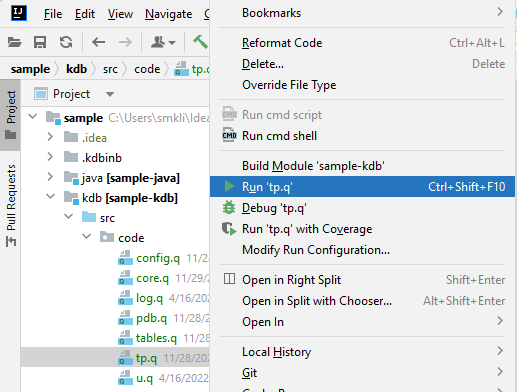The width and height of the screenshot is (517, 392).
Task: Open the Bookmarks submenu arrow
Action: click(x=500, y=12)
